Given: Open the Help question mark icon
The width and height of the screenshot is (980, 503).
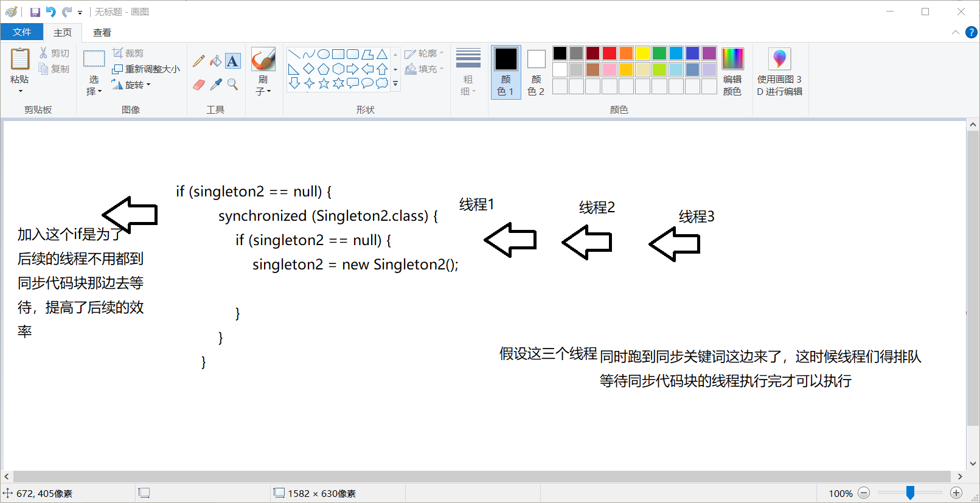Looking at the screenshot, I should pyautogui.click(x=971, y=32).
